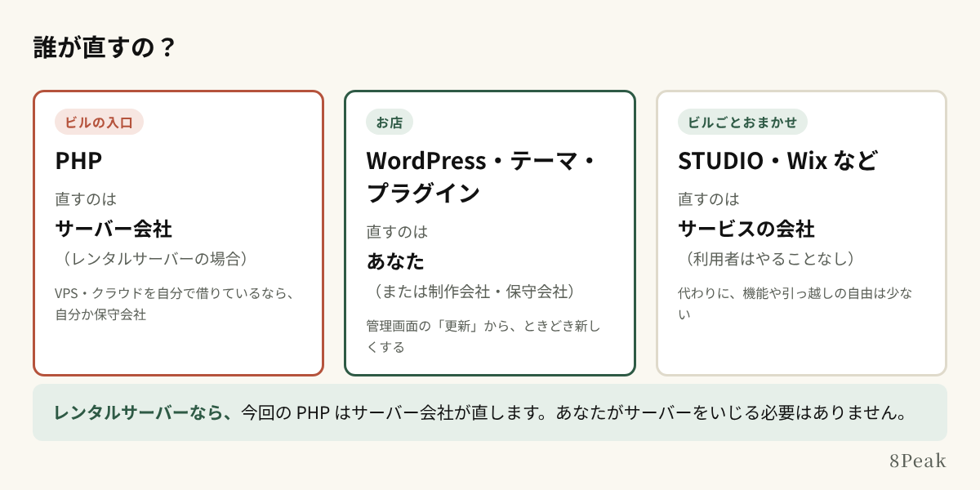Viewport: 980px width, 490px height.
Task: Click the 'ビルごとおまかせ' badge
Action: 742,122
